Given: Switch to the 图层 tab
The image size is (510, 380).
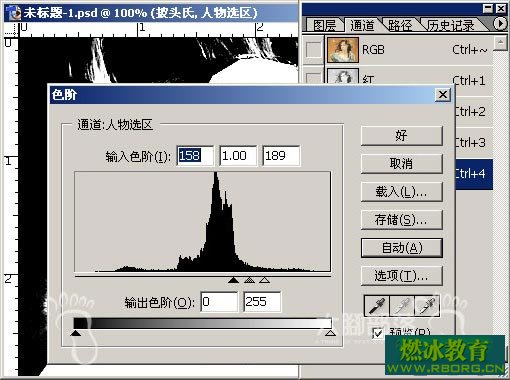Looking at the screenshot, I should [324, 25].
